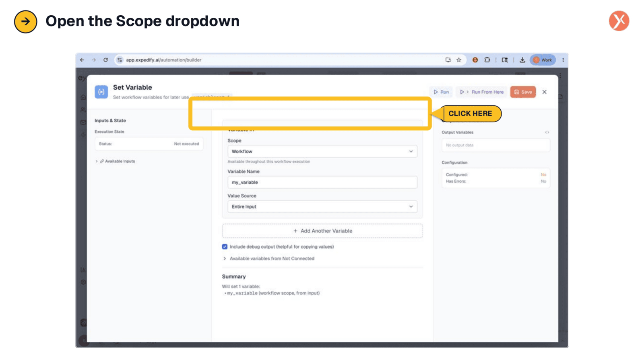
Task: Click the Inputs & State heading
Action: (110, 121)
